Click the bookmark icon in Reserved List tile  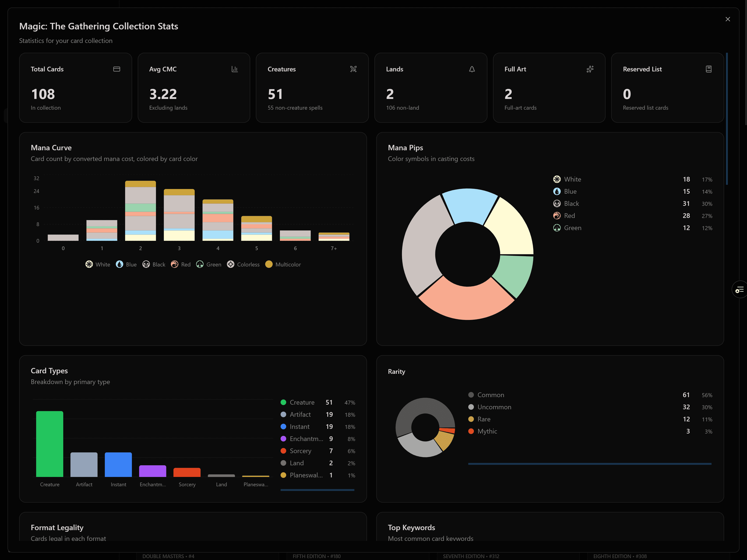[x=708, y=69]
